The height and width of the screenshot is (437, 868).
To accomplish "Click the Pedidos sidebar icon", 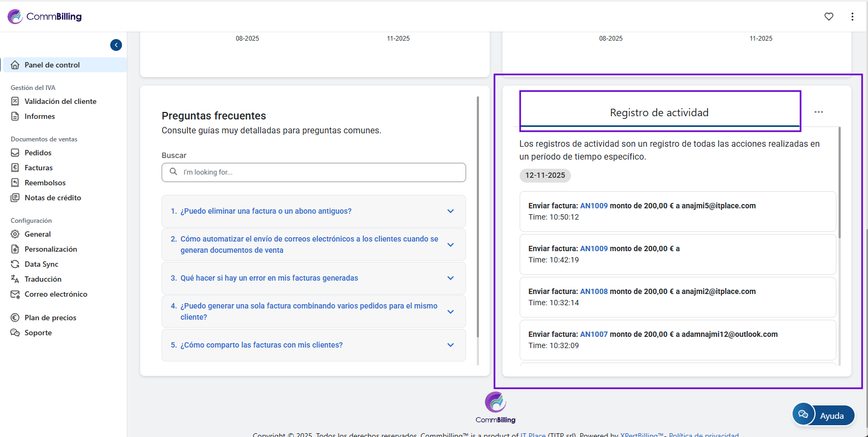I will click(x=15, y=153).
